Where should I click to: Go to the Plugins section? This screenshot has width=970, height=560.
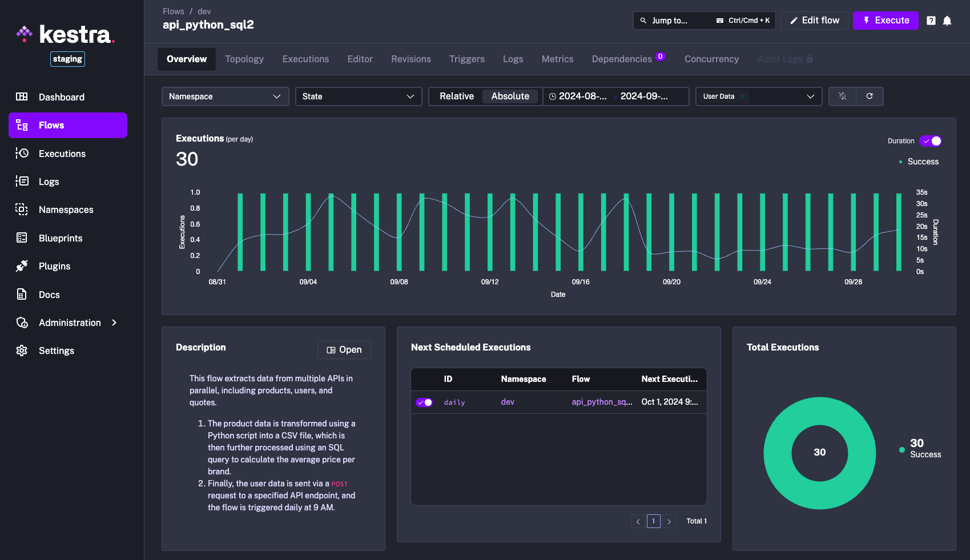pyautogui.click(x=54, y=266)
